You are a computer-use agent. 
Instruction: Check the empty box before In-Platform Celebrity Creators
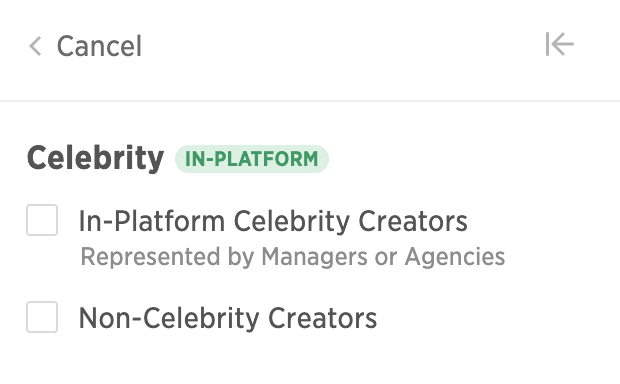click(x=42, y=220)
